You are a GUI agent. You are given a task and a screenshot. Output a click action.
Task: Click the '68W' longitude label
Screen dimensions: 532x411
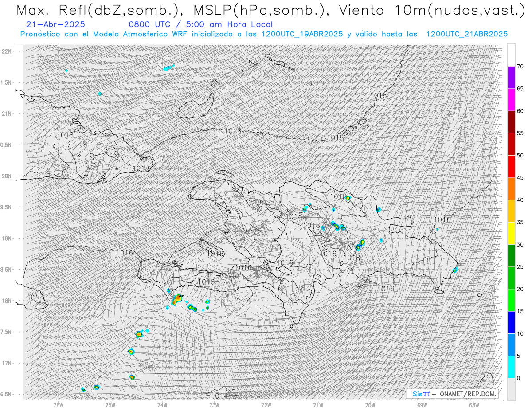point(474,404)
